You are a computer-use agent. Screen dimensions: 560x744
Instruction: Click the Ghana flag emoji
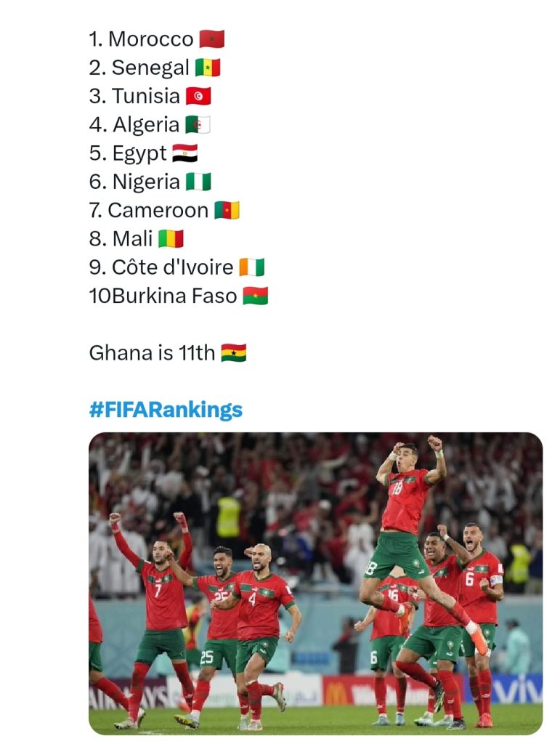click(x=233, y=352)
